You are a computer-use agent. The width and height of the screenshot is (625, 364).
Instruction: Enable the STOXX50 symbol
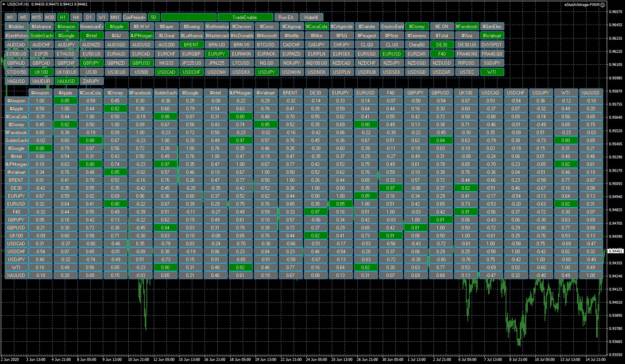tap(17, 72)
